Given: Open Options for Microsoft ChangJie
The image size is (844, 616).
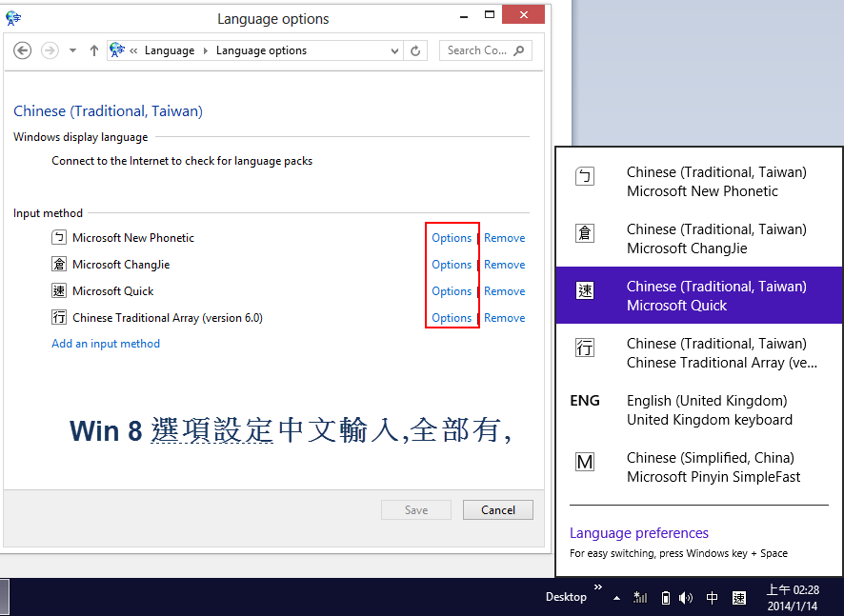Looking at the screenshot, I should (x=452, y=265).
